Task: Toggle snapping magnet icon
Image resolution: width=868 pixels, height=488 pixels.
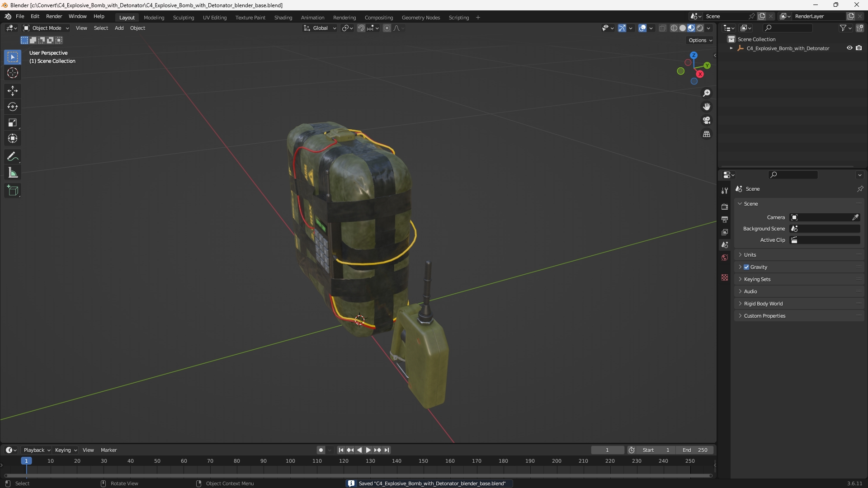Action: pyautogui.click(x=361, y=28)
